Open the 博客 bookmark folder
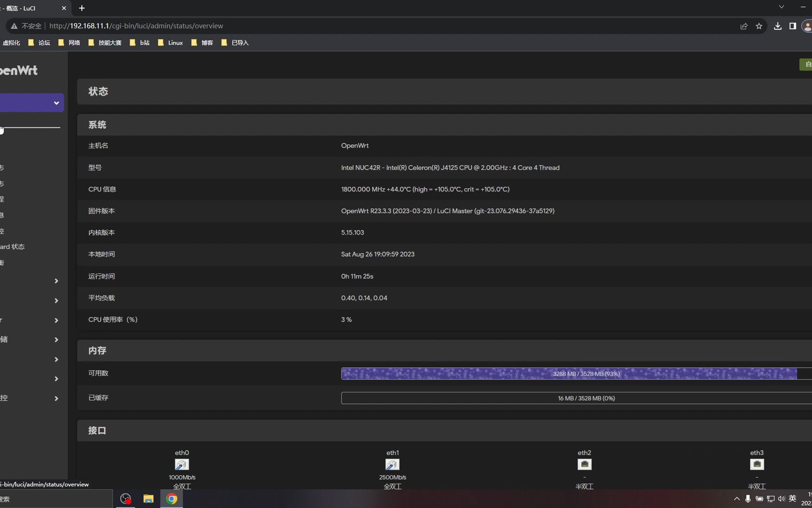 [x=202, y=43]
